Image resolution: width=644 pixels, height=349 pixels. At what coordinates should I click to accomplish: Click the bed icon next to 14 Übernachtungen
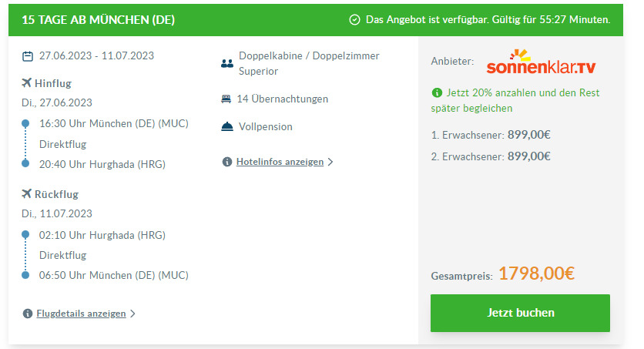[226, 99]
